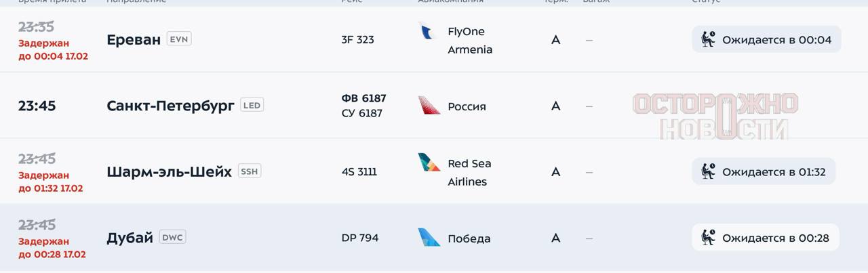Screen dimensions: 868x273
Task: Open the Санкт-Петербург destination link
Action: [x=170, y=106]
